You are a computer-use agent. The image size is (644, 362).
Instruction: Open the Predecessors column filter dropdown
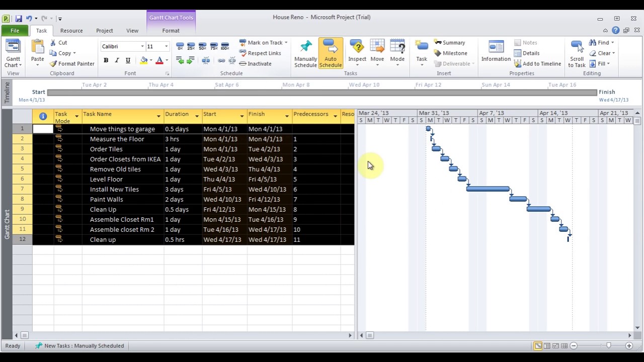pos(335,116)
